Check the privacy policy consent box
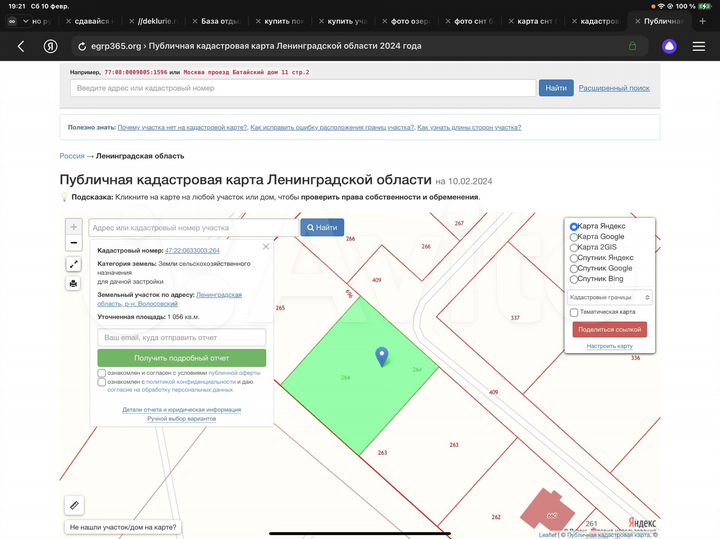Viewport: 720px width, 539px height. (101, 382)
